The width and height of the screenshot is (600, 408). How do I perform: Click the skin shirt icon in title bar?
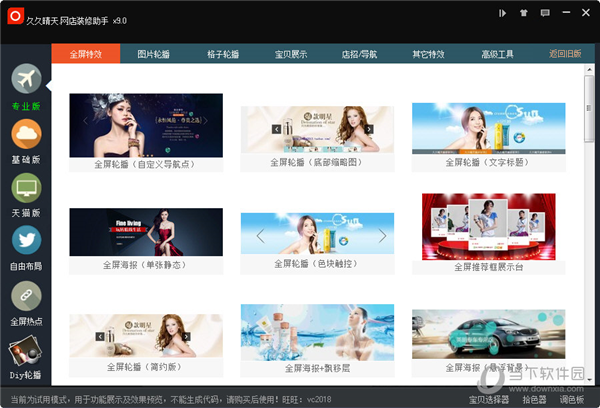point(523,13)
